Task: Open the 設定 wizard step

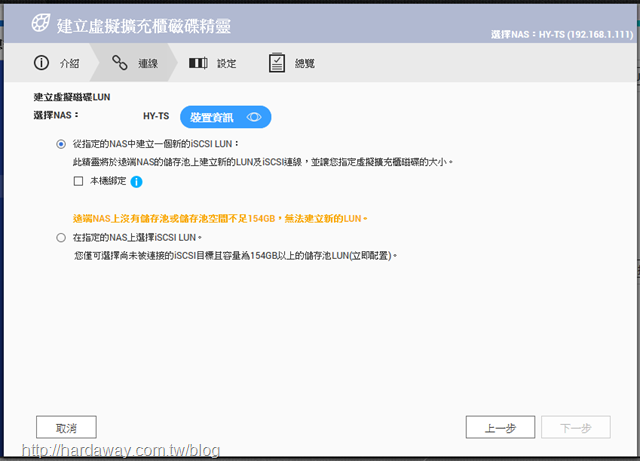Action: (x=212, y=63)
